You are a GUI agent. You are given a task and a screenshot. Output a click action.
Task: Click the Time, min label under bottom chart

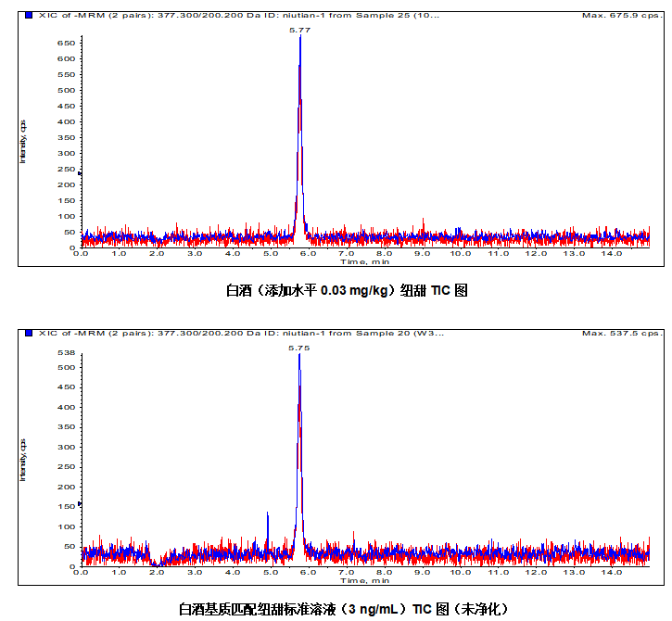click(364, 580)
